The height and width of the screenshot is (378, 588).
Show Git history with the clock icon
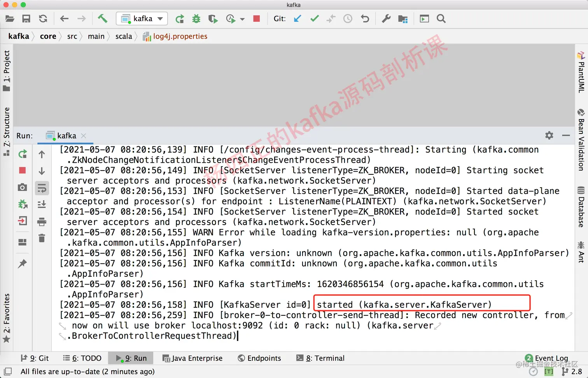(x=348, y=19)
